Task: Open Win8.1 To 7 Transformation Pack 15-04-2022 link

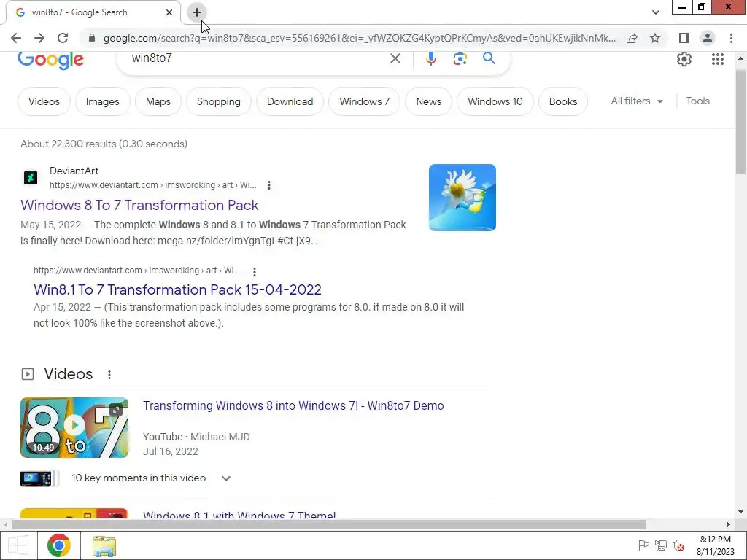Action: (177, 289)
